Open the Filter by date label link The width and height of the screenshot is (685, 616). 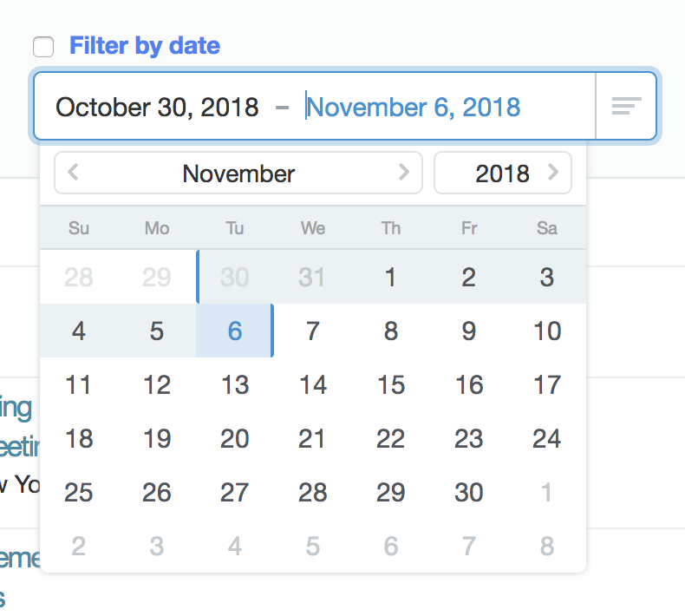145,46
